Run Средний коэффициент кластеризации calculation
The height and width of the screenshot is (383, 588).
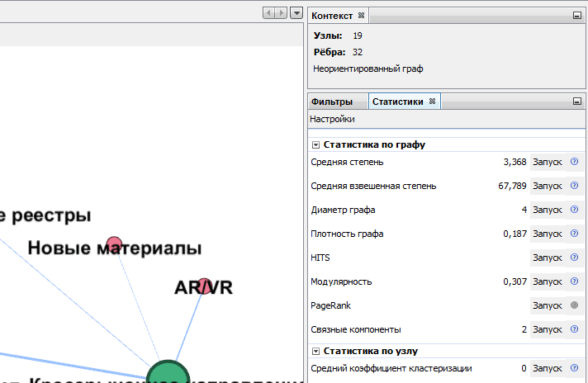pyautogui.click(x=548, y=368)
